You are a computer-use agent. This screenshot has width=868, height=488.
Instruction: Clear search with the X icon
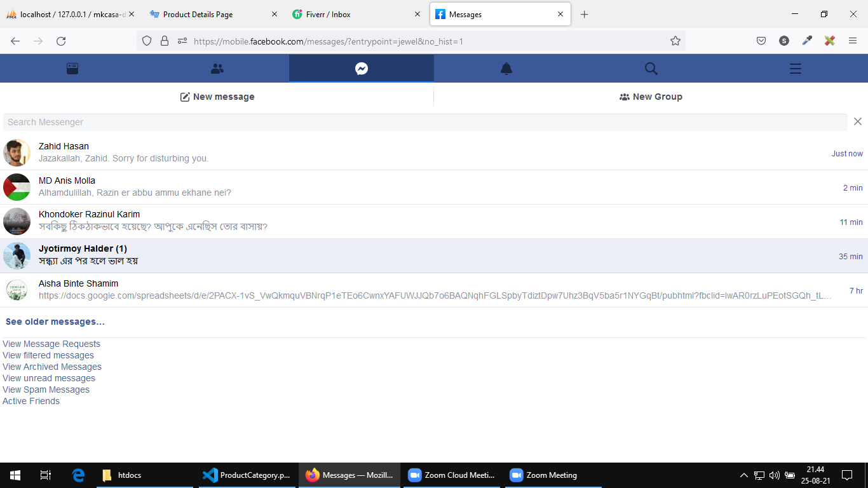[858, 121]
